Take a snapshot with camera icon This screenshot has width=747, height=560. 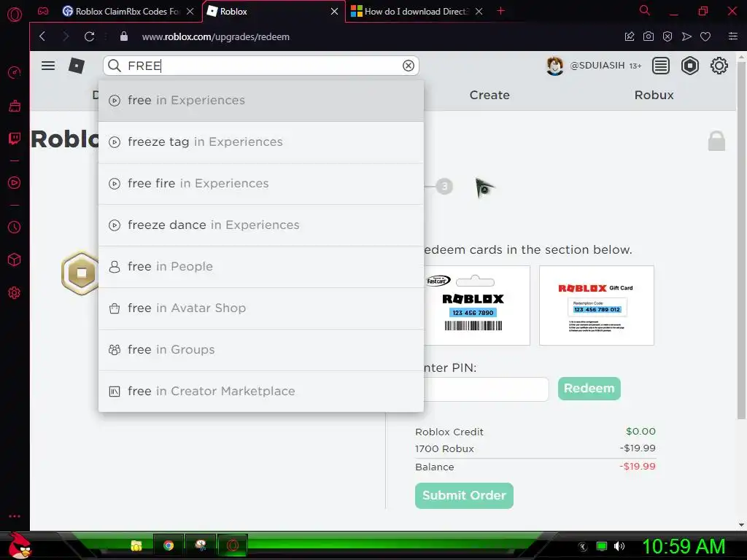[649, 36]
